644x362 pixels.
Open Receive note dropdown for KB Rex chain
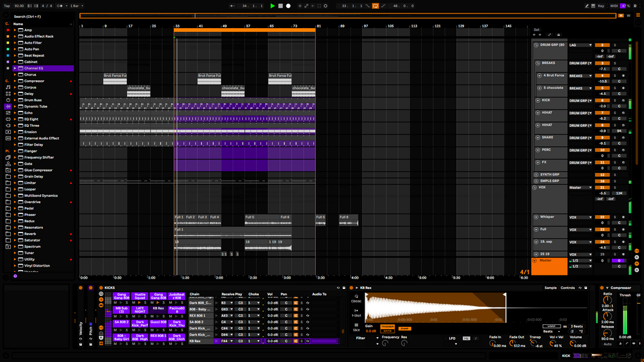[227, 341]
